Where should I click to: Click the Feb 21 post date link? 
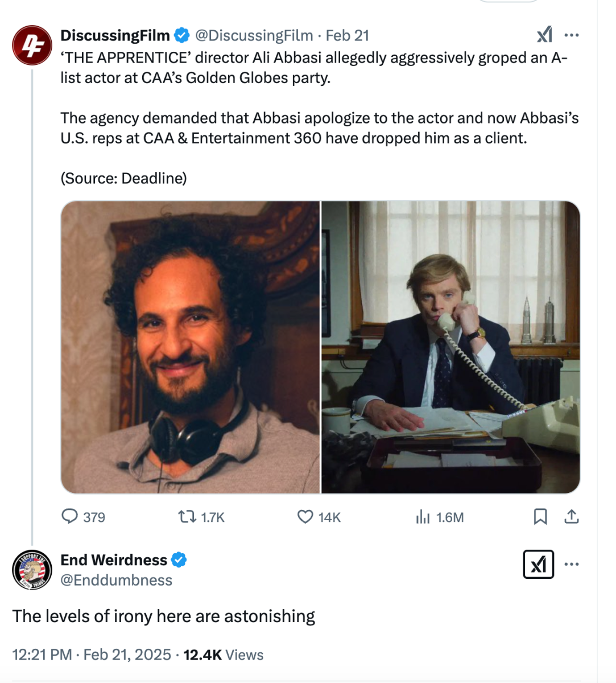tap(348, 35)
